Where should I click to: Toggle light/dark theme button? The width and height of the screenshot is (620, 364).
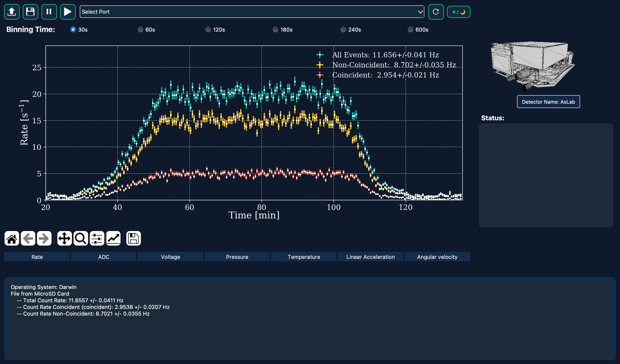click(458, 12)
